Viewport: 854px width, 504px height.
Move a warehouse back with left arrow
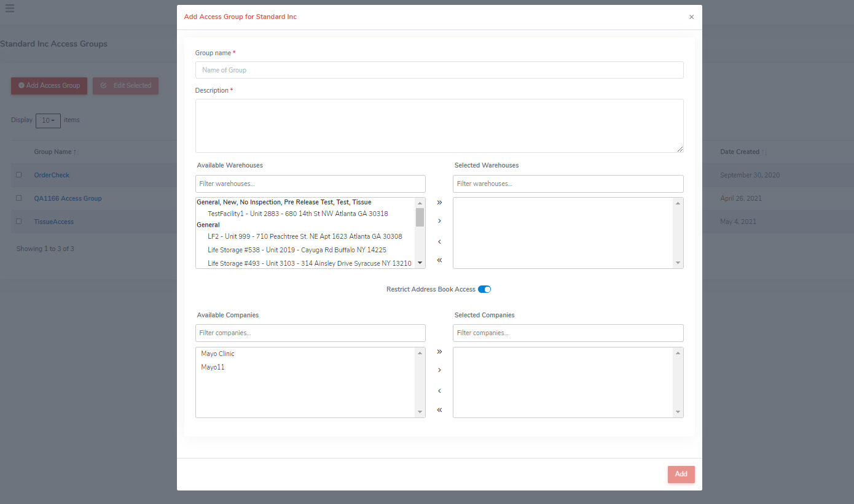coord(439,241)
